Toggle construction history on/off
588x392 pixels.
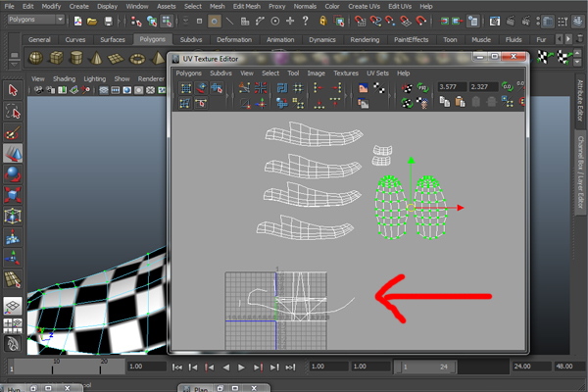click(x=473, y=22)
